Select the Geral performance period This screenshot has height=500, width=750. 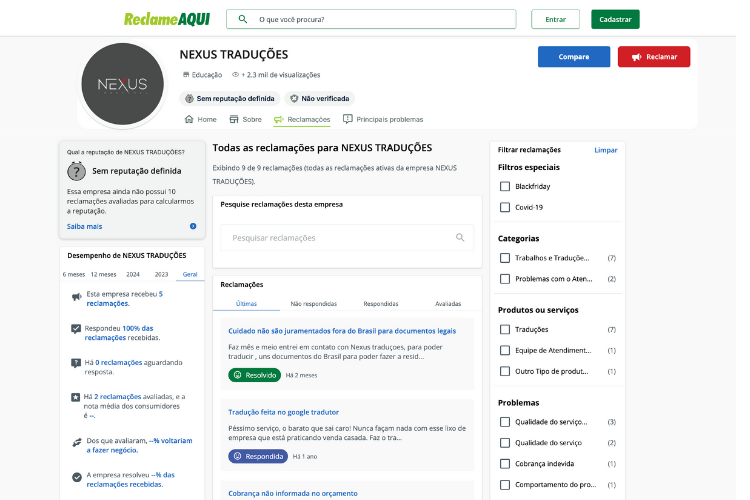[x=190, y=275]
